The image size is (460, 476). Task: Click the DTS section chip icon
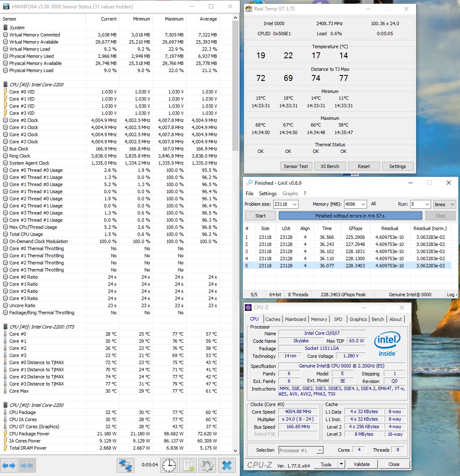5,327
